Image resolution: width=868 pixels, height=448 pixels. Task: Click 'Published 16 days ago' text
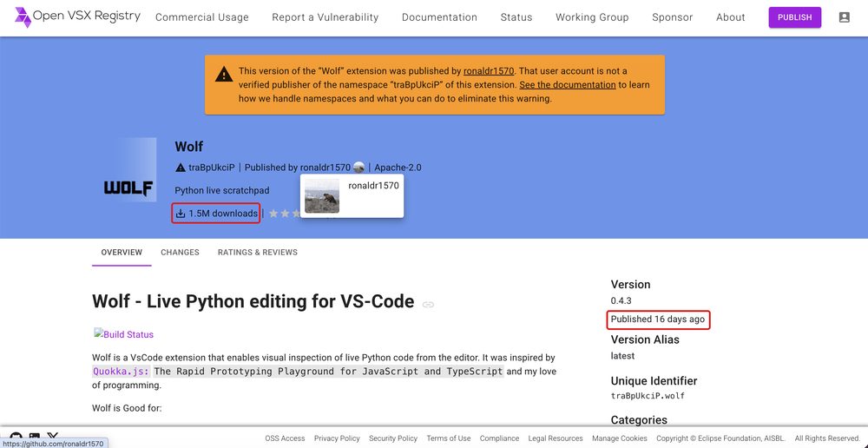click(658, 319)
